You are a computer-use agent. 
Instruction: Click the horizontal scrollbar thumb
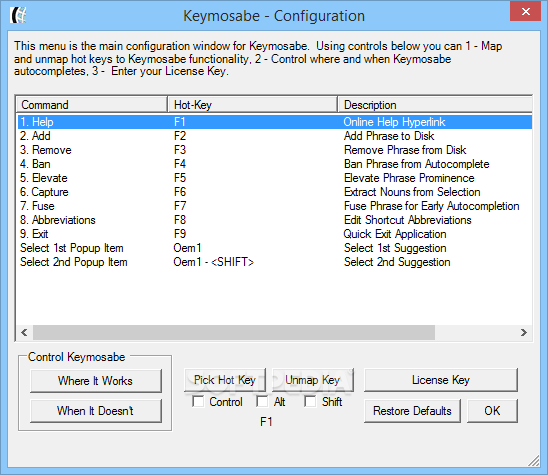[234, 332]
